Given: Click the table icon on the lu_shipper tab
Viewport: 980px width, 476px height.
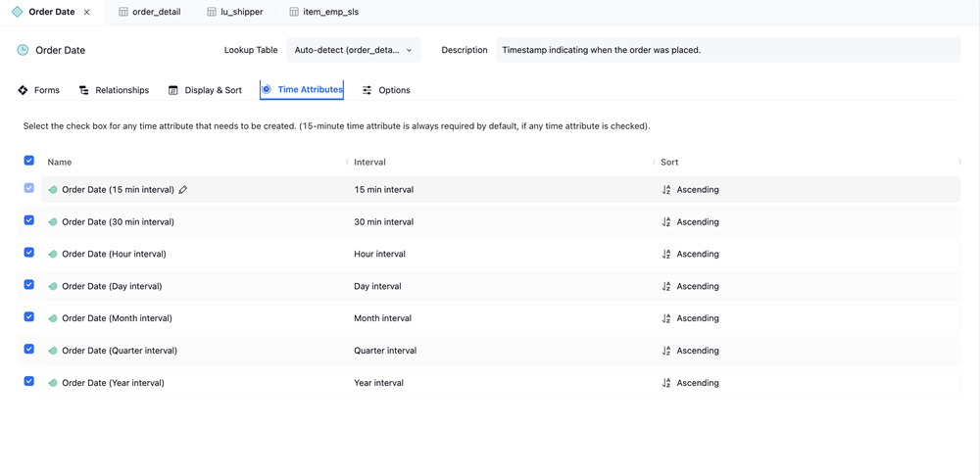Looking at the screenshot, I should (x=212, y=12).
